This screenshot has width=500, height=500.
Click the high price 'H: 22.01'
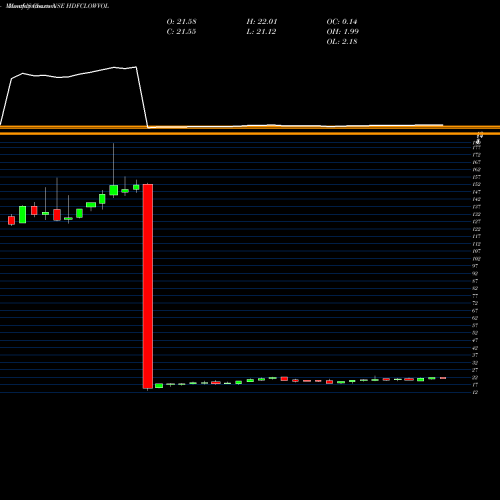point(262,21)
